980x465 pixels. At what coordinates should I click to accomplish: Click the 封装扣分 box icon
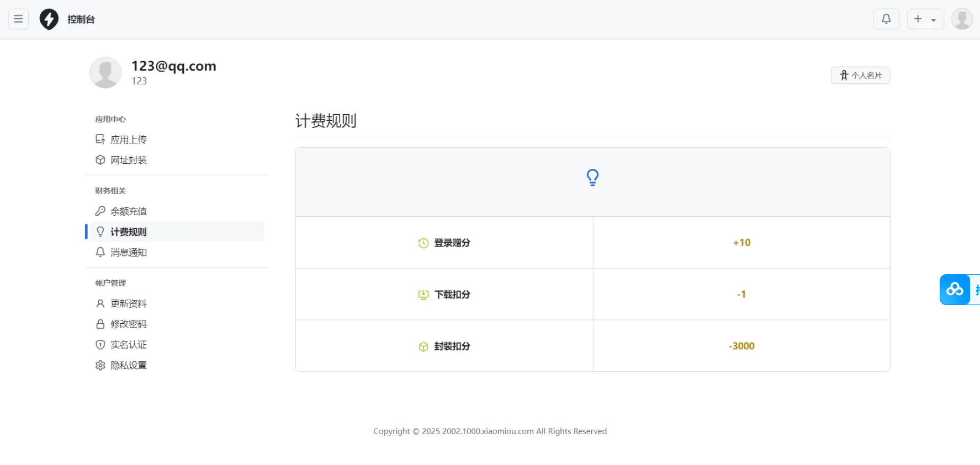(x=423, y=347)
